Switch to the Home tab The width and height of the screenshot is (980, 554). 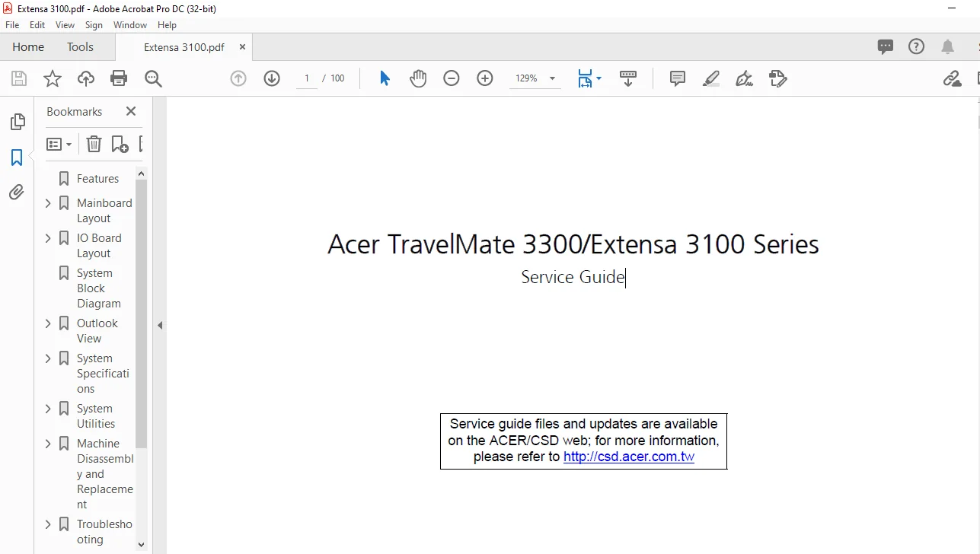click(28, 46)
